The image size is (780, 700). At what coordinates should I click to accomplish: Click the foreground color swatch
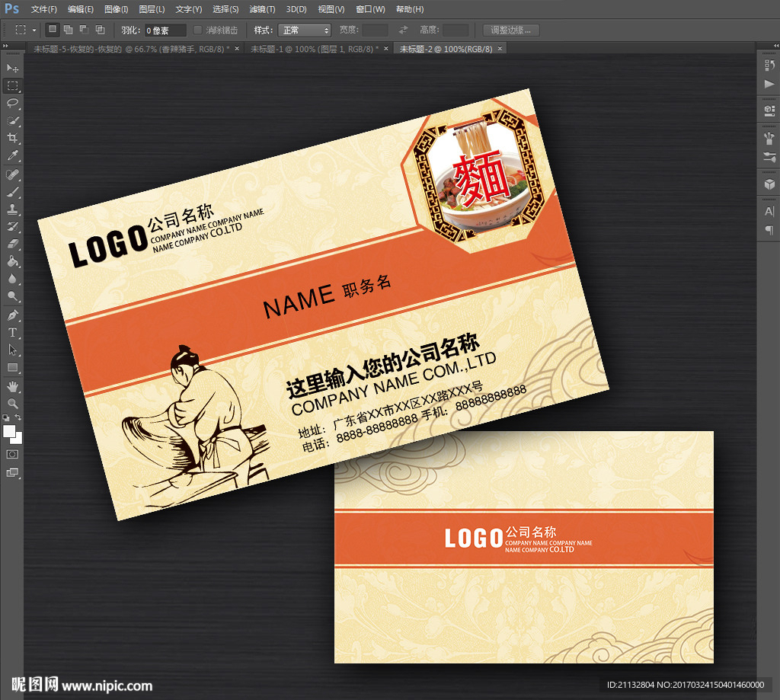pyautogui.click(x=9, y=431)
